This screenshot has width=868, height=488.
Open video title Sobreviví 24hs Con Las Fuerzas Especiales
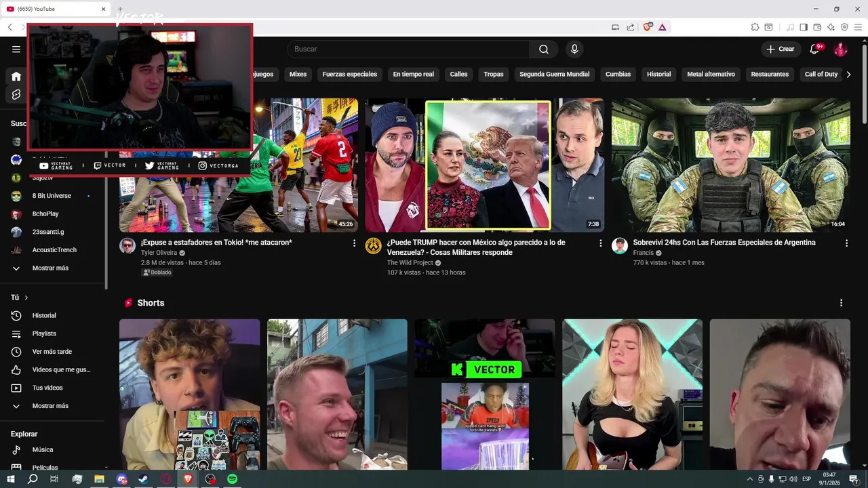pyautogui.click(x=724, y=243)
